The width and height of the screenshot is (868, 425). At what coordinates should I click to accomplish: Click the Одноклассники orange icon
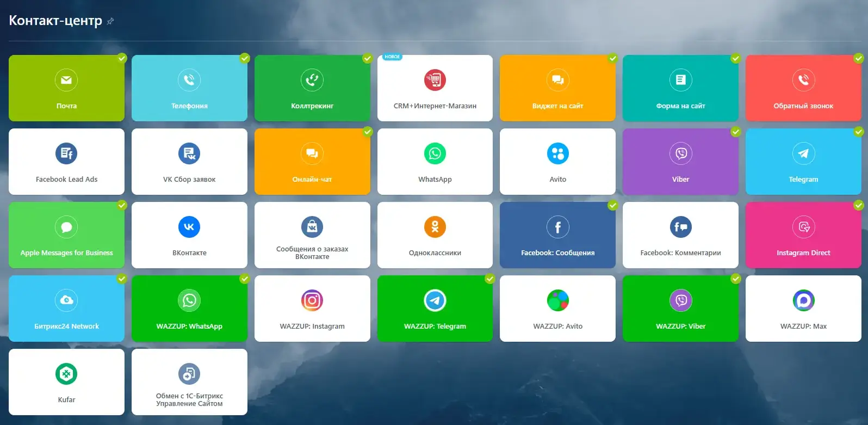(x=435, y=227)
